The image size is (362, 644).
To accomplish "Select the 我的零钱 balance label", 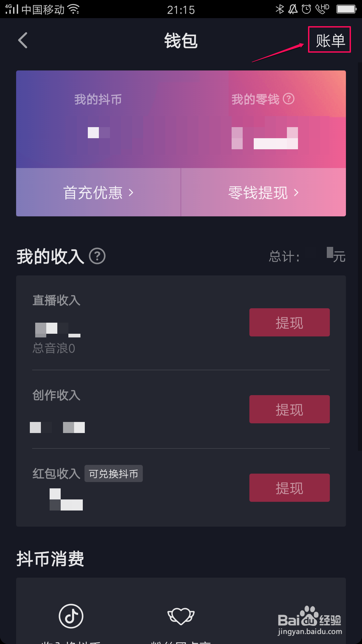I will point(255,99).
